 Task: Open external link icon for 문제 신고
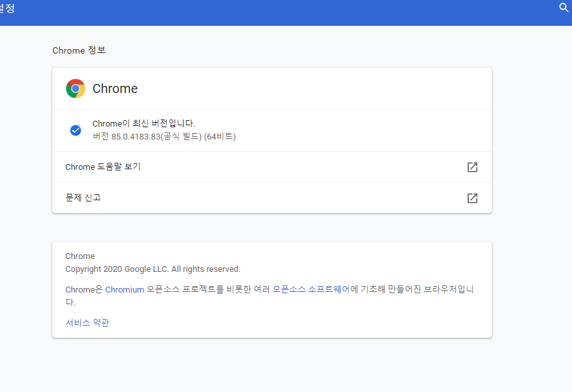[x=472, y=198]
